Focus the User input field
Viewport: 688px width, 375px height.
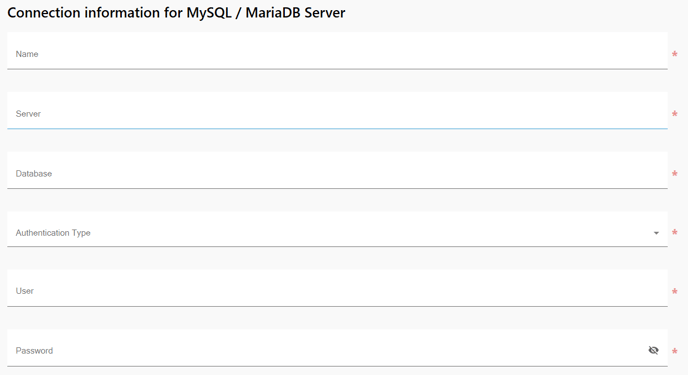(337, 288)
